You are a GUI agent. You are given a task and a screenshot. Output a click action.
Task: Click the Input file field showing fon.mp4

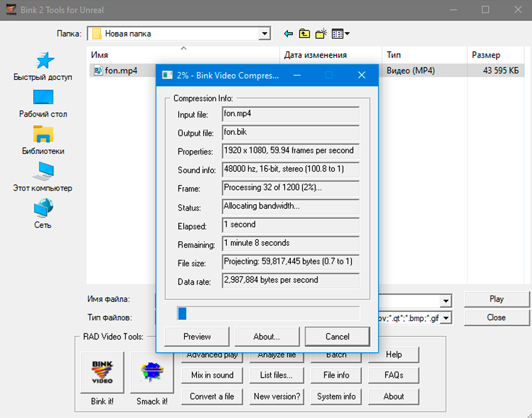[291, 114]
